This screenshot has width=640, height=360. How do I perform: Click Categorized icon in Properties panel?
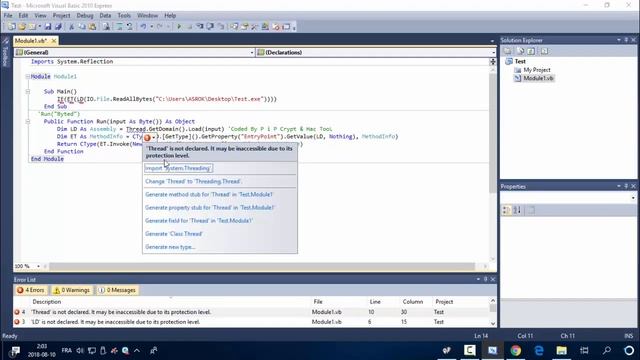click(x=506, y=210)
